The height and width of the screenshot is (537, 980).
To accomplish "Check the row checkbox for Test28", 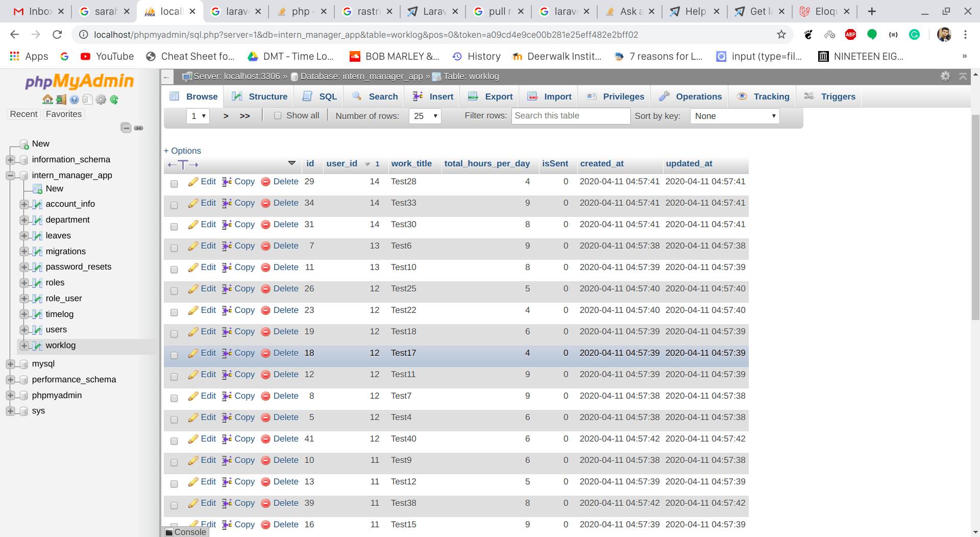I will click(x=174, y=184).
